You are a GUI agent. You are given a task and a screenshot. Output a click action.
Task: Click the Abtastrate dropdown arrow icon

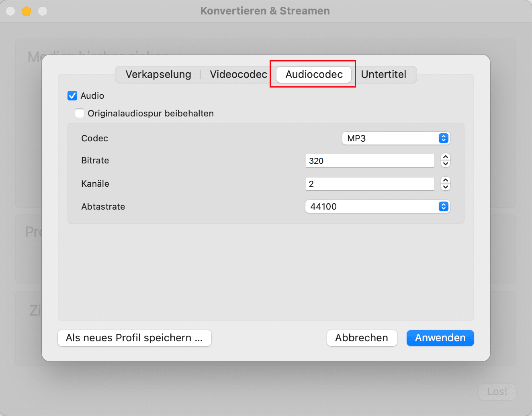click(443, 206)
